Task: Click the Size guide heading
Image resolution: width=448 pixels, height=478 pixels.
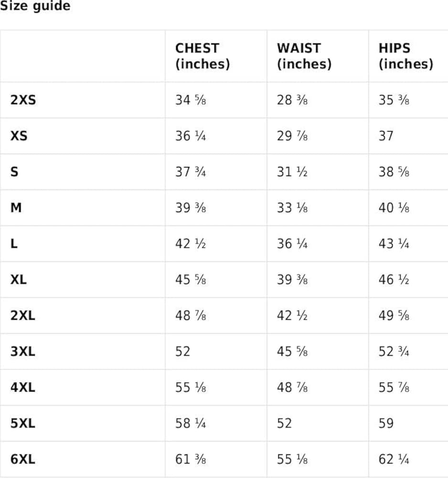Action: tap(35, 6)
